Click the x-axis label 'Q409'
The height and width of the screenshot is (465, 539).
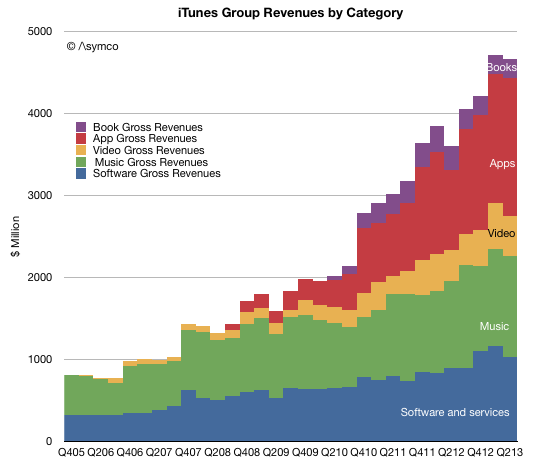tap(305, 452)
